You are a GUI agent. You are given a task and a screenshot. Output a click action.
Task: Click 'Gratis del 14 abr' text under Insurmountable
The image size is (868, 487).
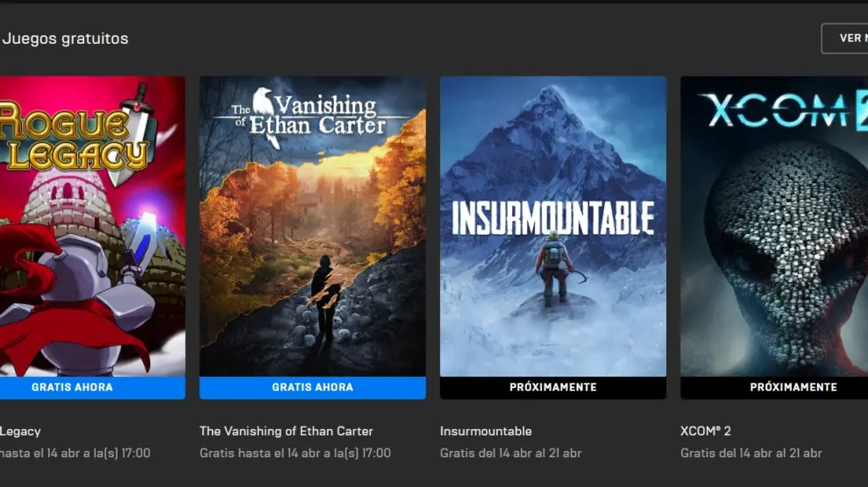coord(486,454)
